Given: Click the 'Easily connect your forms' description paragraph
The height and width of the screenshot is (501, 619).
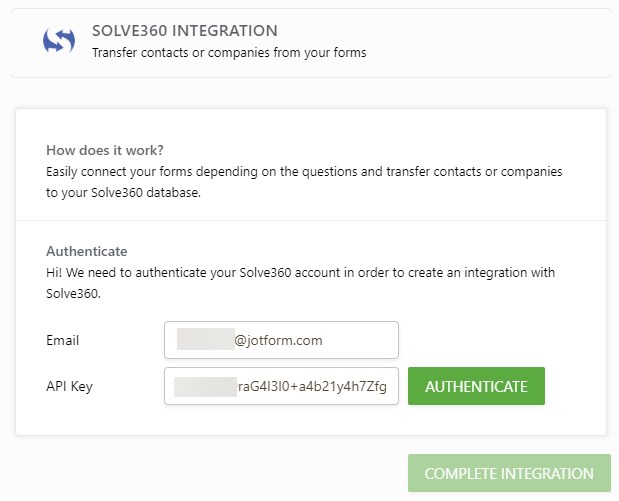Looking at the screenshot, I should [304, 171].
